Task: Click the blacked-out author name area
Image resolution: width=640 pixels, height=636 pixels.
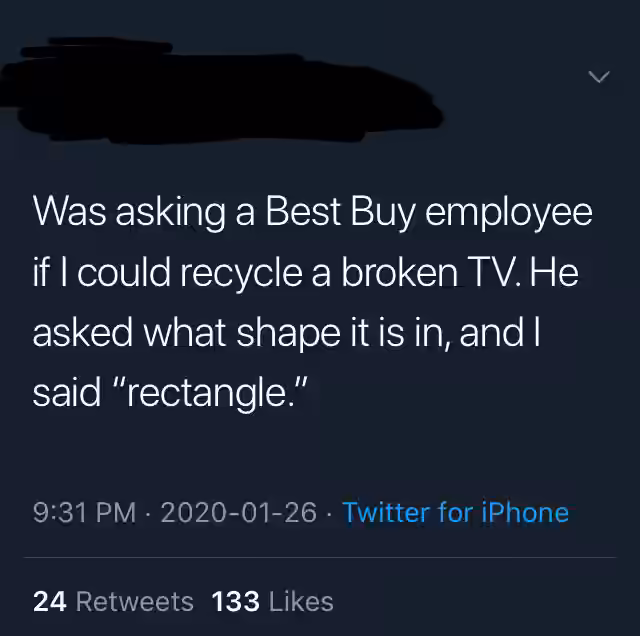Action: [x=222, y=100]
